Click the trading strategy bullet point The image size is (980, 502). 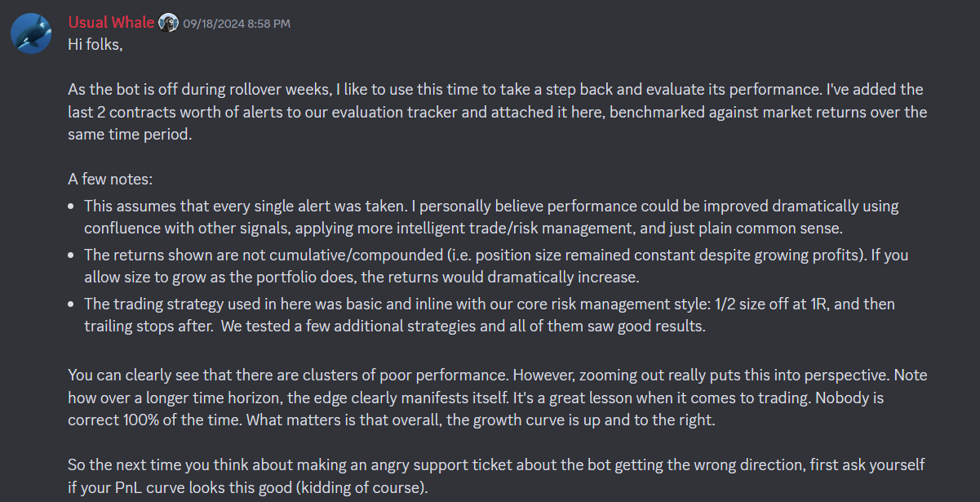click(490, 314)
